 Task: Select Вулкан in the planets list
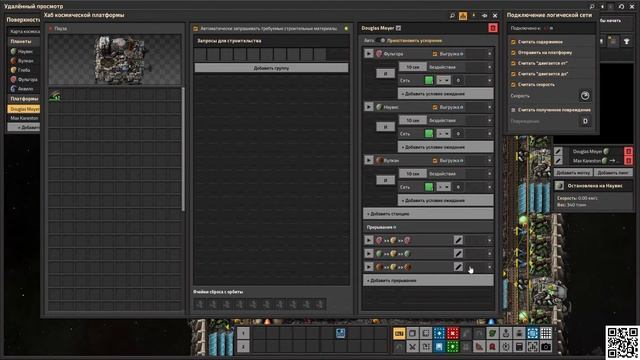[24, 61]
